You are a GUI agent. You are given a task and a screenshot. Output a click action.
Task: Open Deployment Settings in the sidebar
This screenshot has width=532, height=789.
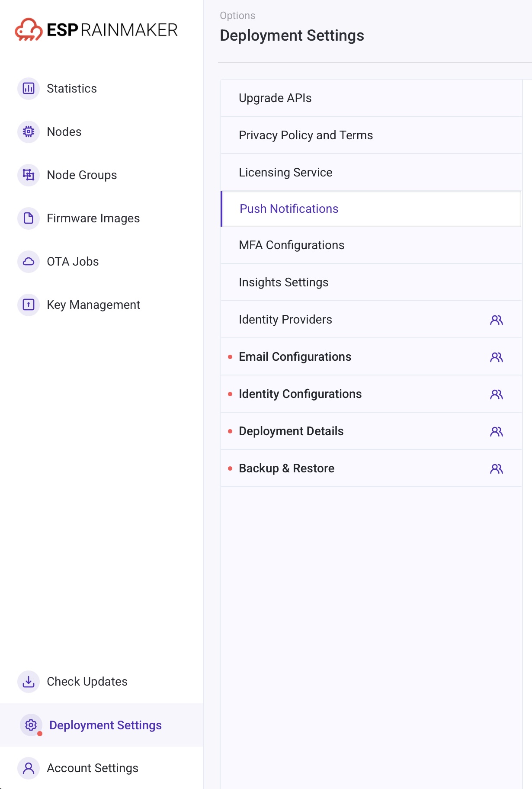[105, 725]
